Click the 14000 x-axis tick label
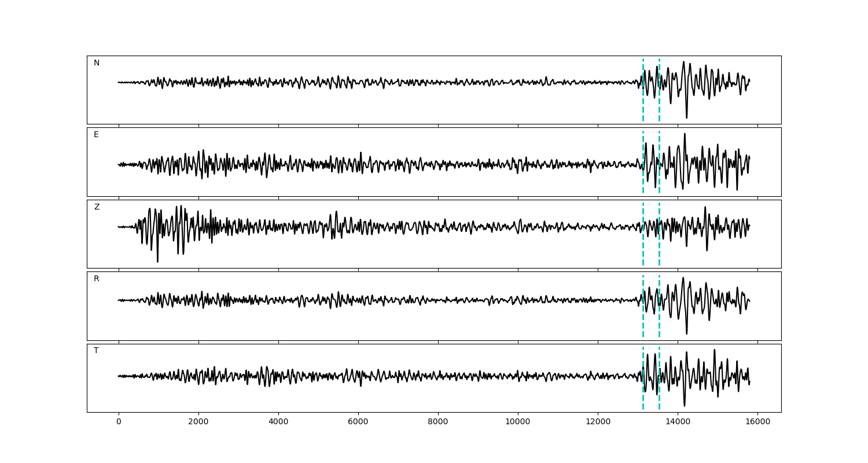Viewport: 868px width, 463px height. pos(678,422)
